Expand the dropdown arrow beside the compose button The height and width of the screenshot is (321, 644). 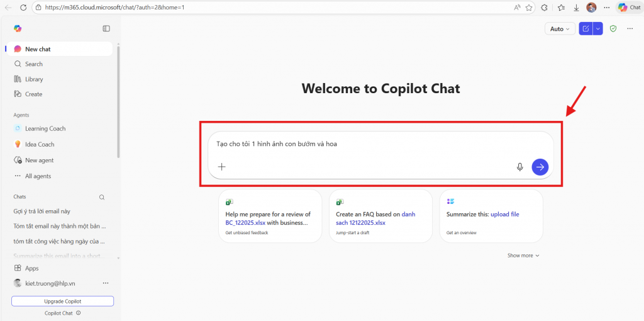coord(598,28)
